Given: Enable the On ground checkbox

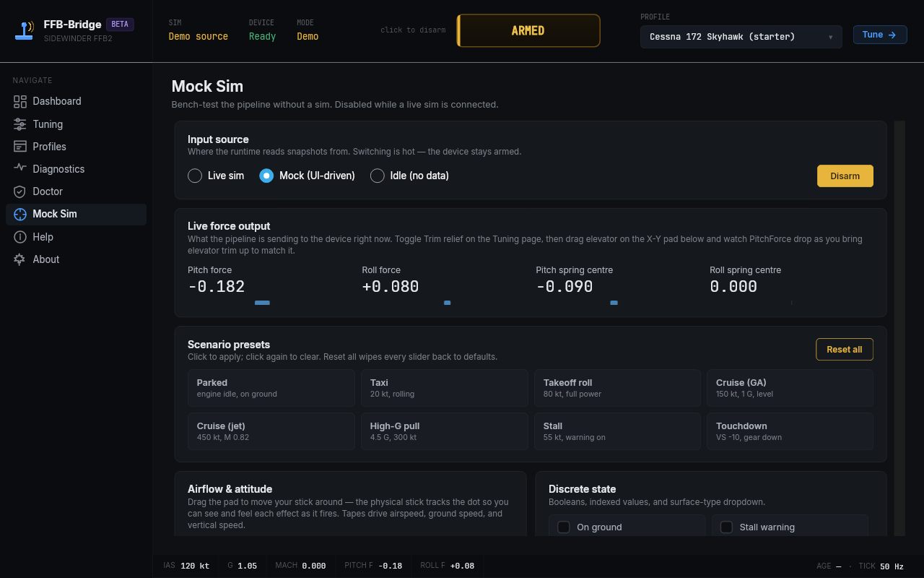Looking at the screenshot, I should 564,527.
